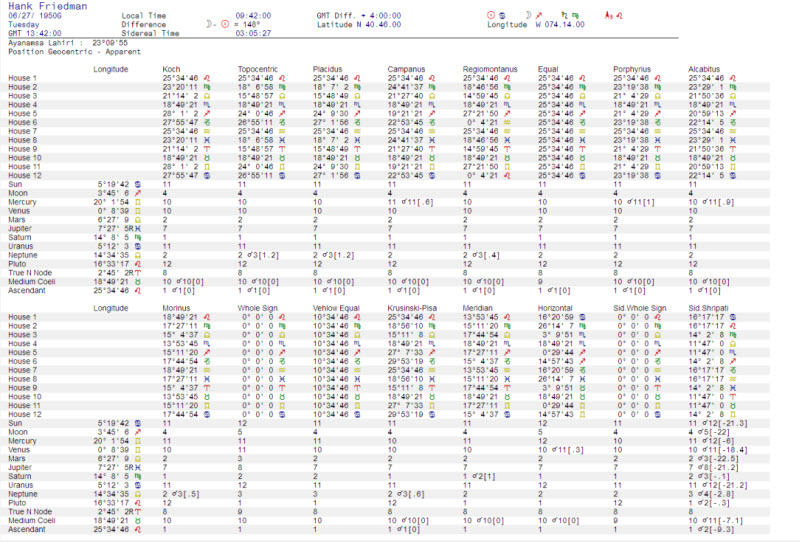The image size is (800, 542).
Task: Click the Campanus column header
Action: tap(406, 69)
